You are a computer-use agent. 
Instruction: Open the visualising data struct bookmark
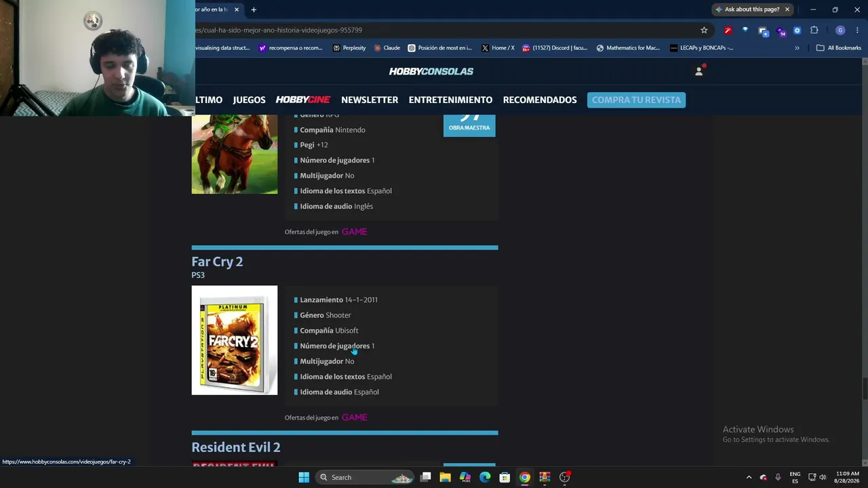(x=222, y=48)
